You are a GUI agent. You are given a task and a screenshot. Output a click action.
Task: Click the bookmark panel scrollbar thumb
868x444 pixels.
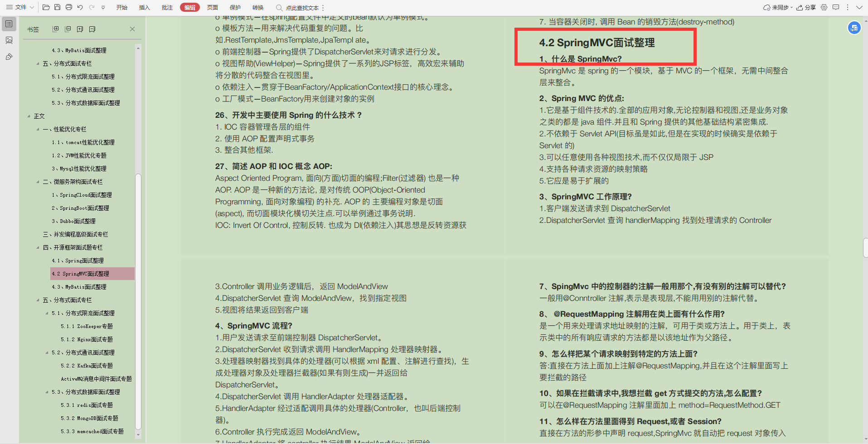click(x=138, y=301)
